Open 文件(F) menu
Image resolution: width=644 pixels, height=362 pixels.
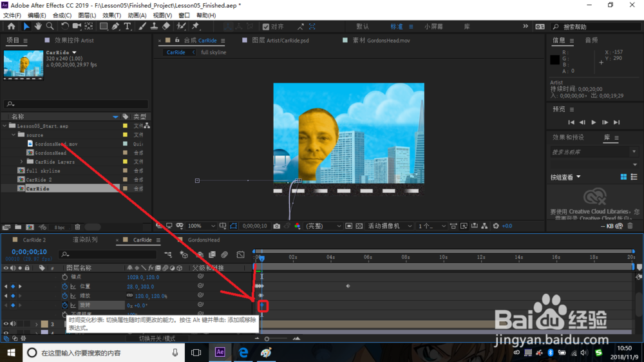click(12, 15)
